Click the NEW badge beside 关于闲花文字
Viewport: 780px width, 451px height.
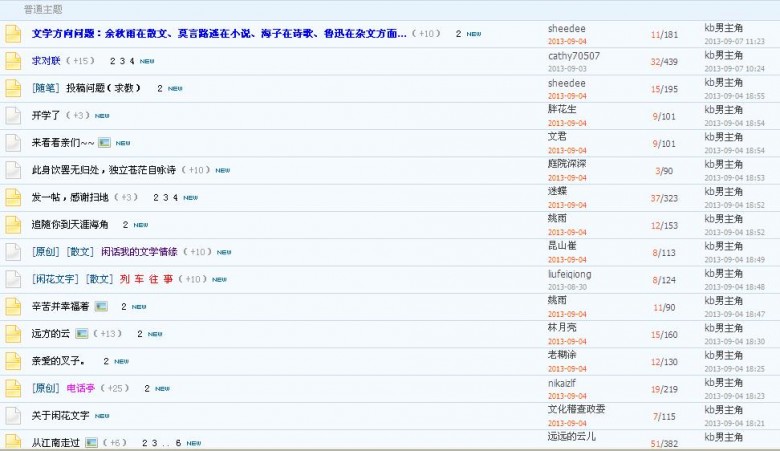(x=103, y=415)
